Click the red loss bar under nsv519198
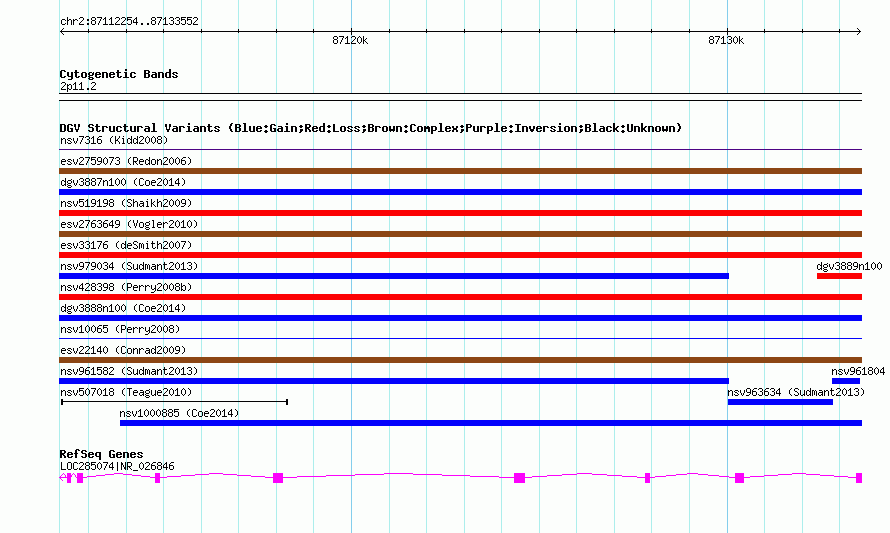 click(460, 213)
